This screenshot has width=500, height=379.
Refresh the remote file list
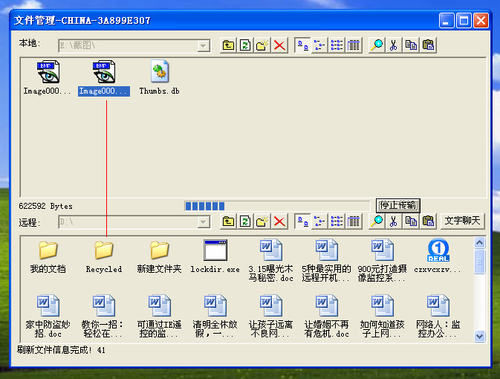(x=245, y=221)
